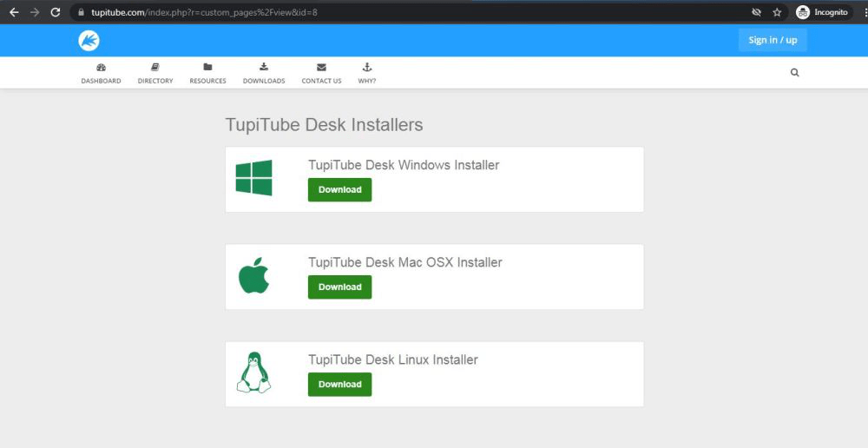Download the Mac OSX installer
Screen dimensions: 868x448
pos(340,287)
